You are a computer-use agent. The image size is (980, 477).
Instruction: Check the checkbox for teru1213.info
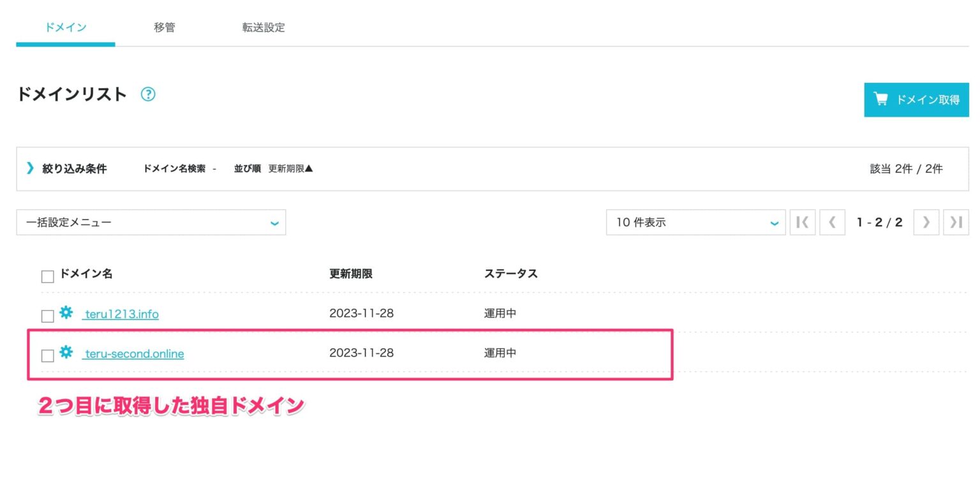tap(47, 314)
